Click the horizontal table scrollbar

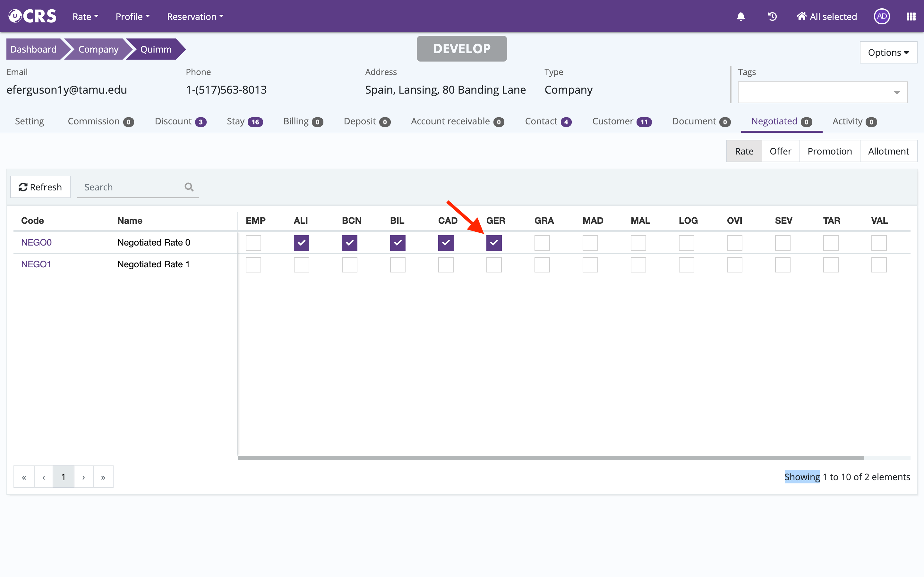[551, 458]
